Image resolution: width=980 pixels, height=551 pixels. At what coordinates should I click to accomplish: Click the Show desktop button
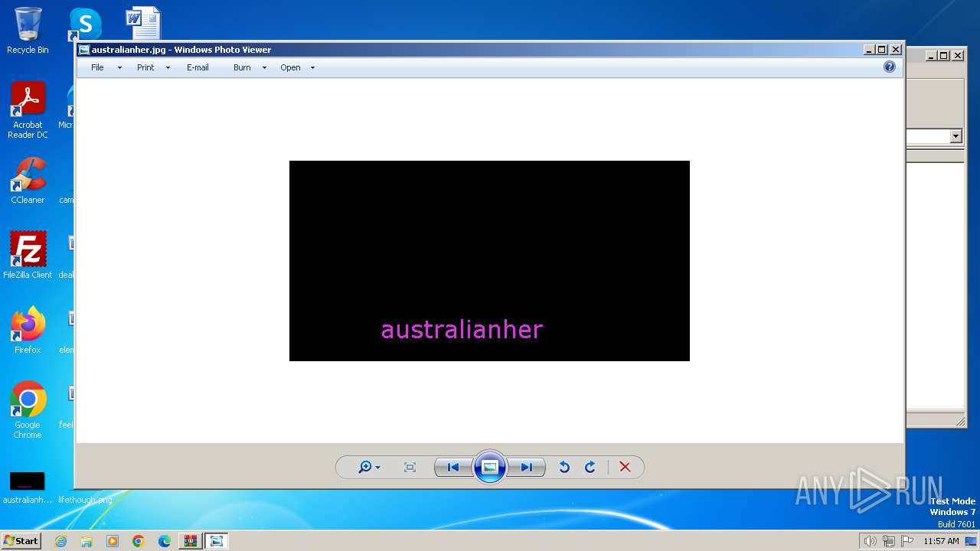click(x=972, y=541)
